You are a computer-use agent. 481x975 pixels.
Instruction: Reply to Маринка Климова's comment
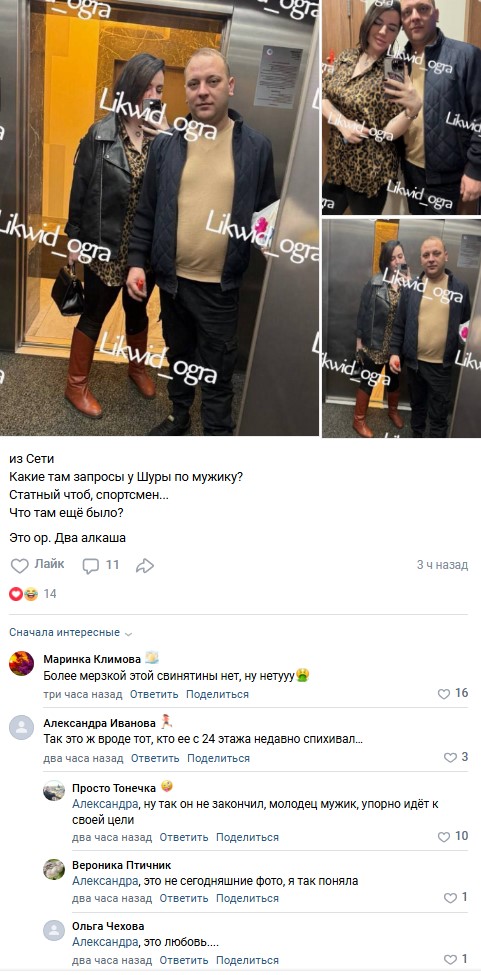154,694
